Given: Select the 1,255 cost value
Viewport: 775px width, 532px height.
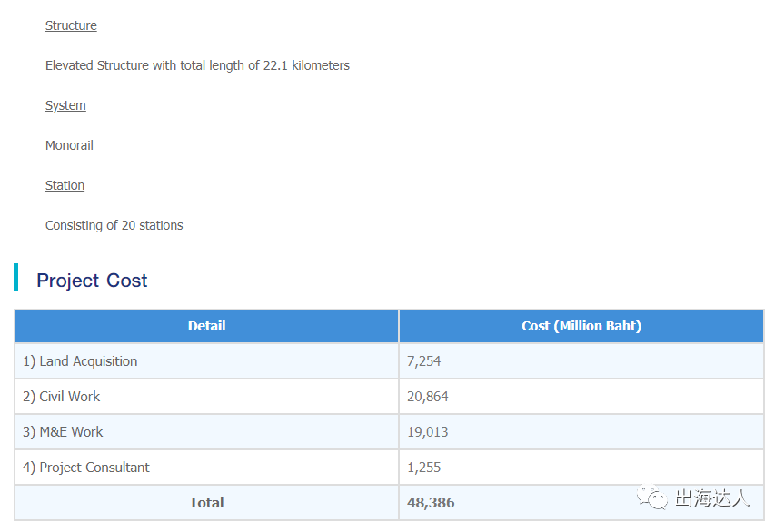Looking at the screenshot, I should [423, 468].
